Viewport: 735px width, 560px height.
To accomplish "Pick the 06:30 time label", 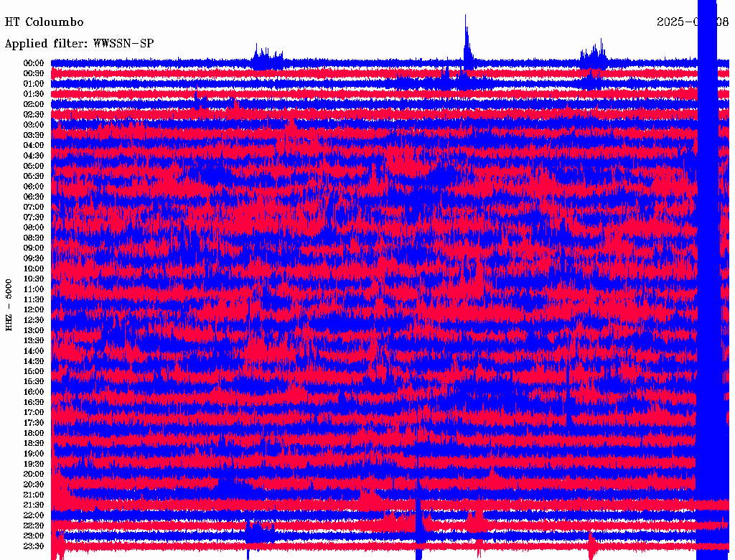I will coord(34,197).
